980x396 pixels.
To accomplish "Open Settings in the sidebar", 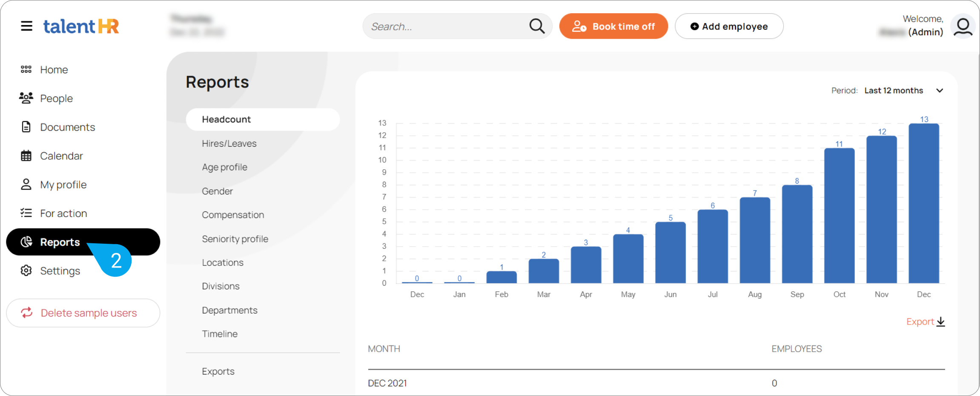I will [x=60, y=271].
